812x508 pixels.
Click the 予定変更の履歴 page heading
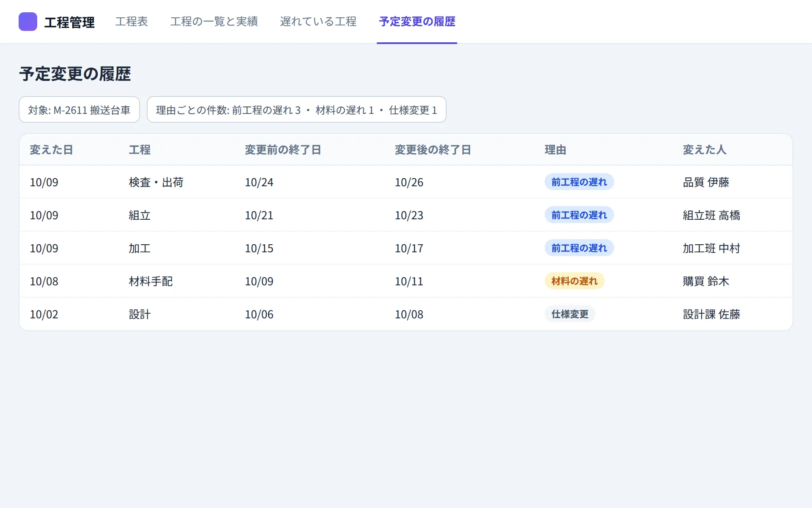(x=75, y=74)
